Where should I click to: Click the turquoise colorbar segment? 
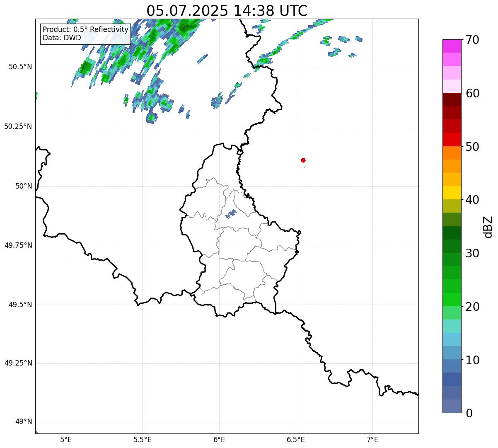coord(452,326)
